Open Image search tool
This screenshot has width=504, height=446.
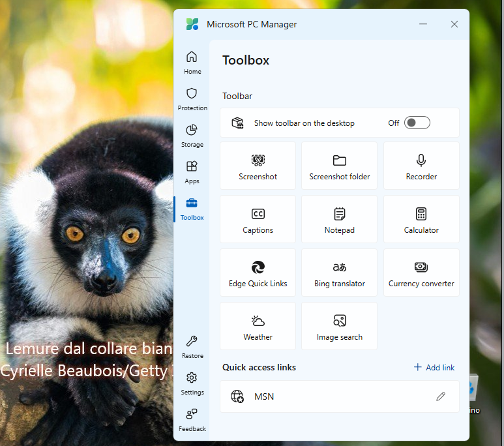point(340,326)
